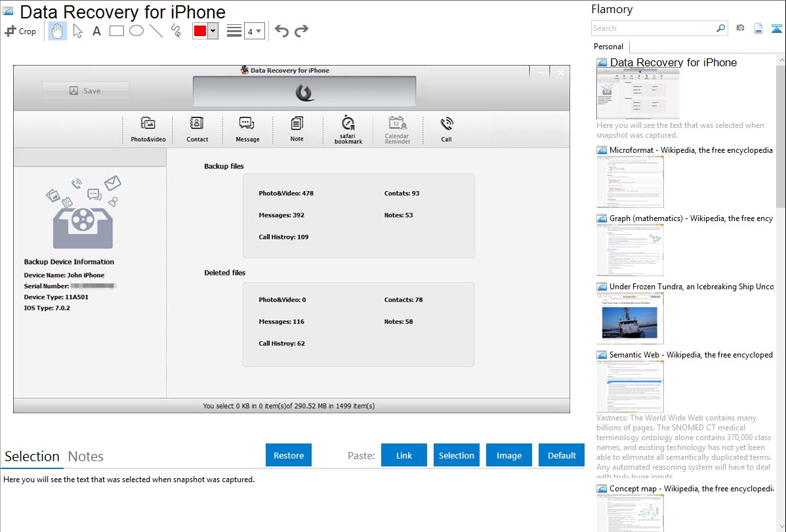Click into the Flamory Search field
Screen dimensions: 786x532
point(653,28)
